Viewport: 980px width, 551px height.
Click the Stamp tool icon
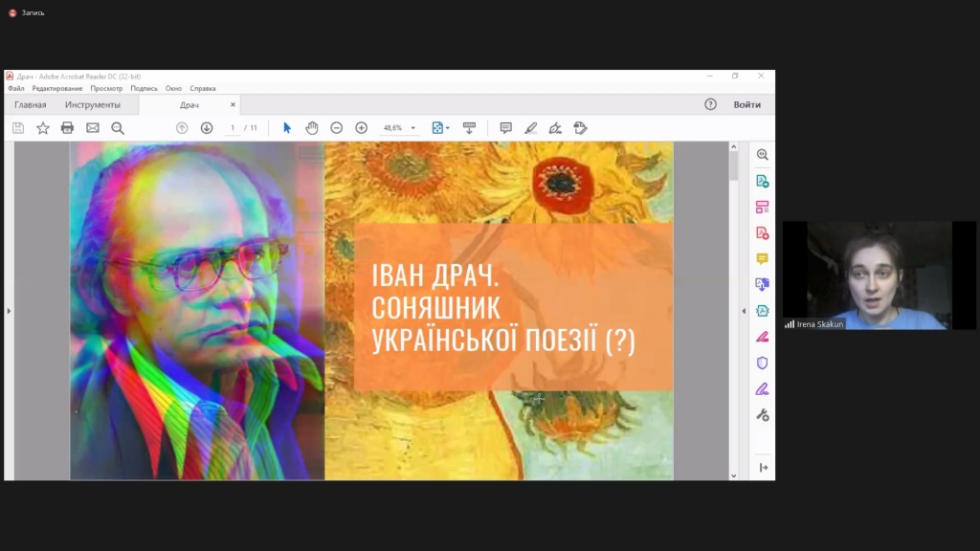580,128
